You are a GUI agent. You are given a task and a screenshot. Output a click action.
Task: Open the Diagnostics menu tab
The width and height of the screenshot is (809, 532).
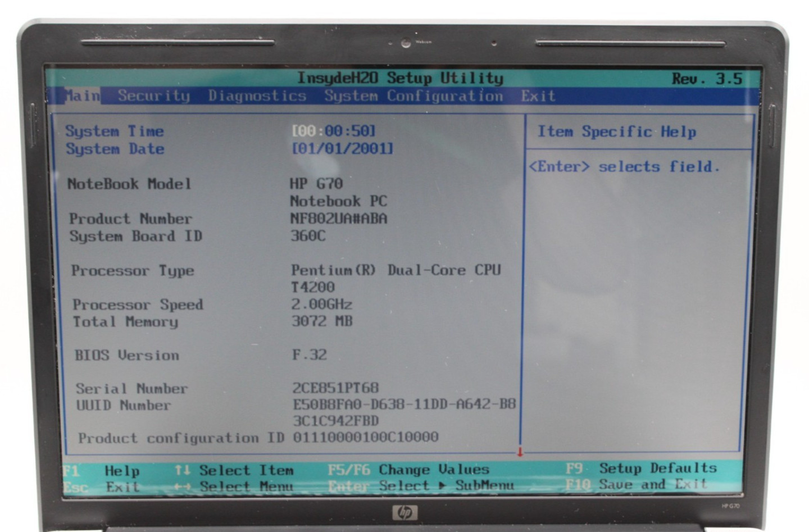pyautogui.click(x=257, y=96)
